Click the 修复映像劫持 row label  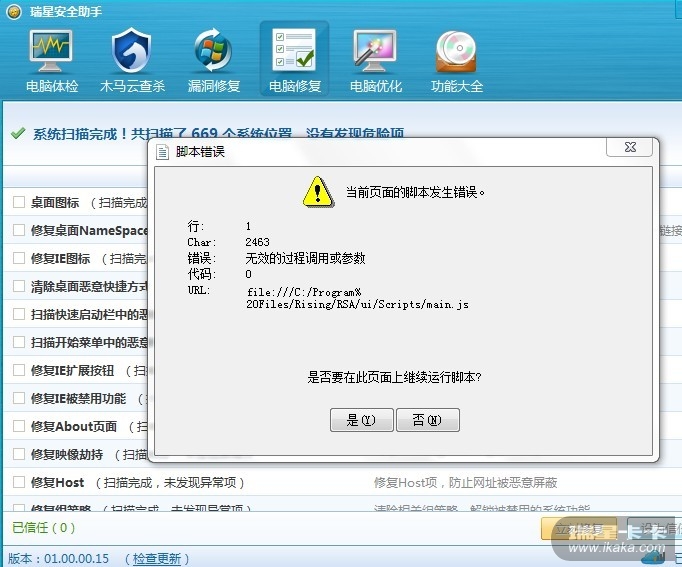(67, 455)
